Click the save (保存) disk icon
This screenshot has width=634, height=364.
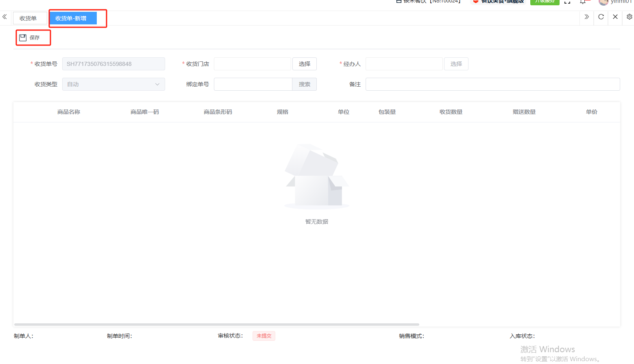click(23, 38)
